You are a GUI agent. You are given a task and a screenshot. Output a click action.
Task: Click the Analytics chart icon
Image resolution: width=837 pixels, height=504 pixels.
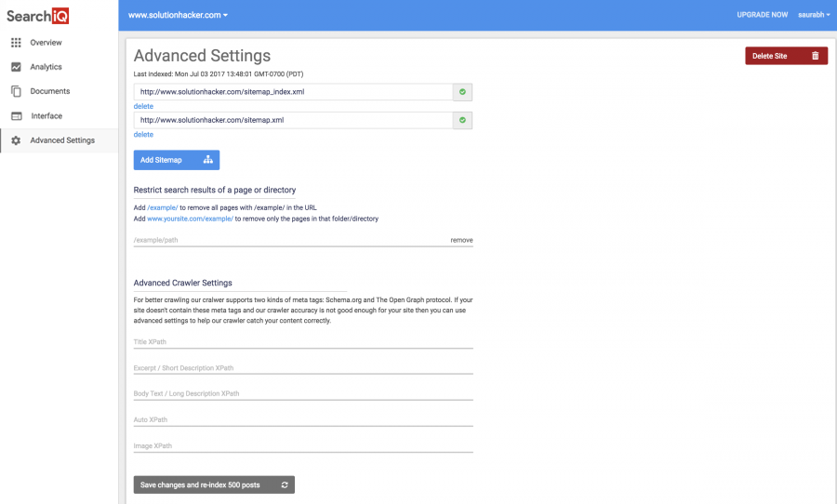pyautogui.click(x=16, y=67)
